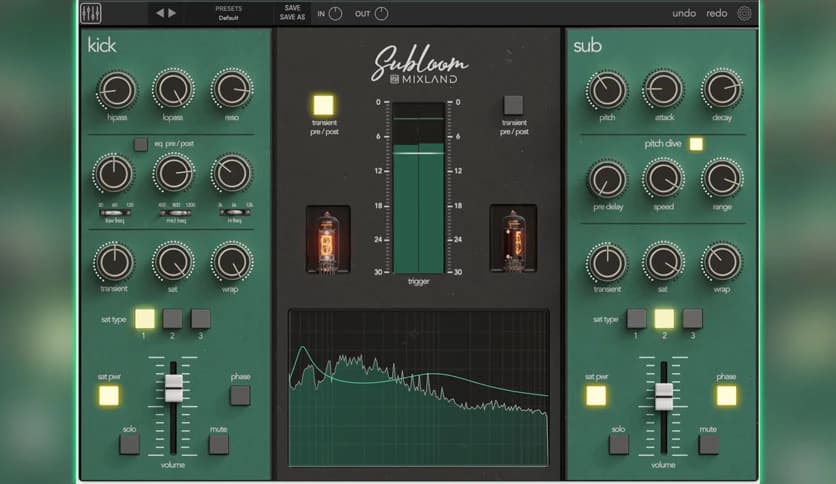Toggle kick-side transient pre / post button
Screen dimensions: 836x484
(323, 105)
